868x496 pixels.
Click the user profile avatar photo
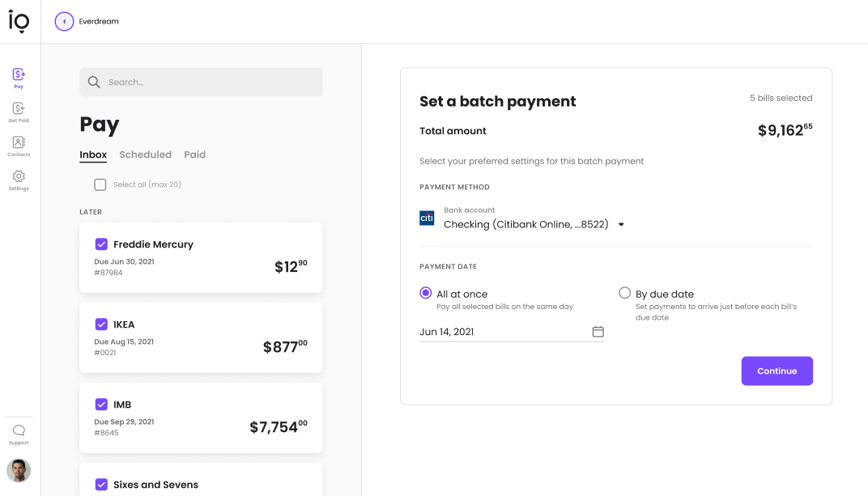tap(19, 471)
